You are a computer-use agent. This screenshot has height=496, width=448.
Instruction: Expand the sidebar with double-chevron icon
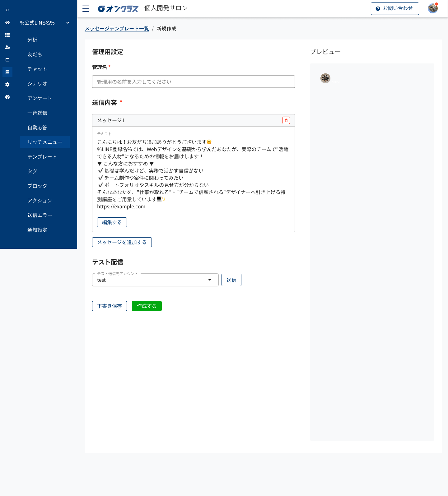(7, 10)
